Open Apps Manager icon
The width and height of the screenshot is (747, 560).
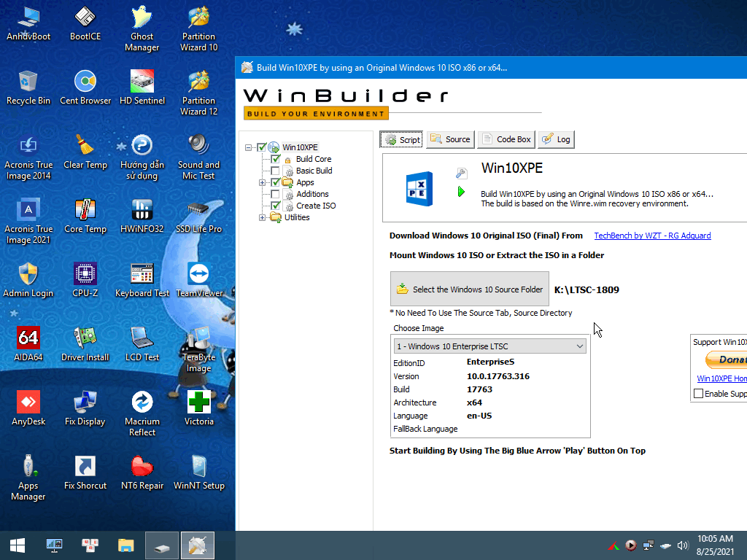[x=28, y=478]
